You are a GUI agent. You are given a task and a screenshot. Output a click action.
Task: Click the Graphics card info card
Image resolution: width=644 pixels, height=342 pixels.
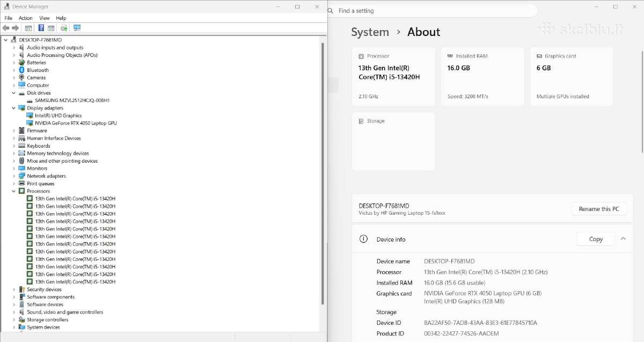(572, 77)
